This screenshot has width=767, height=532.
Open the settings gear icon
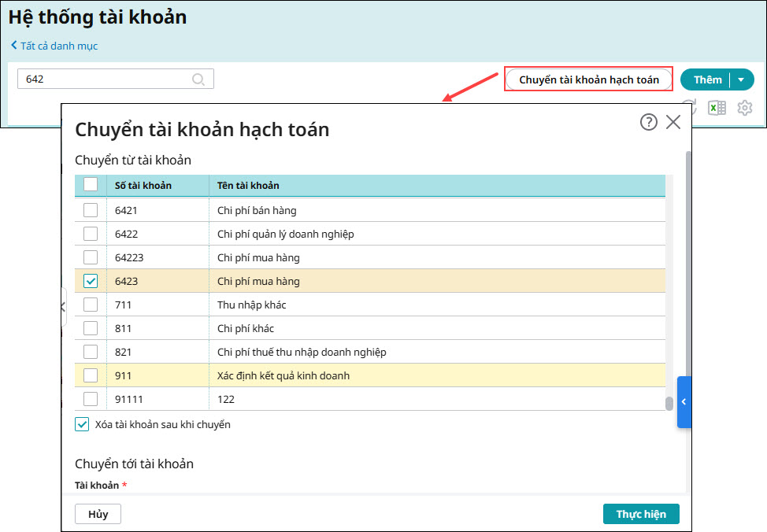tap(745, 109)
